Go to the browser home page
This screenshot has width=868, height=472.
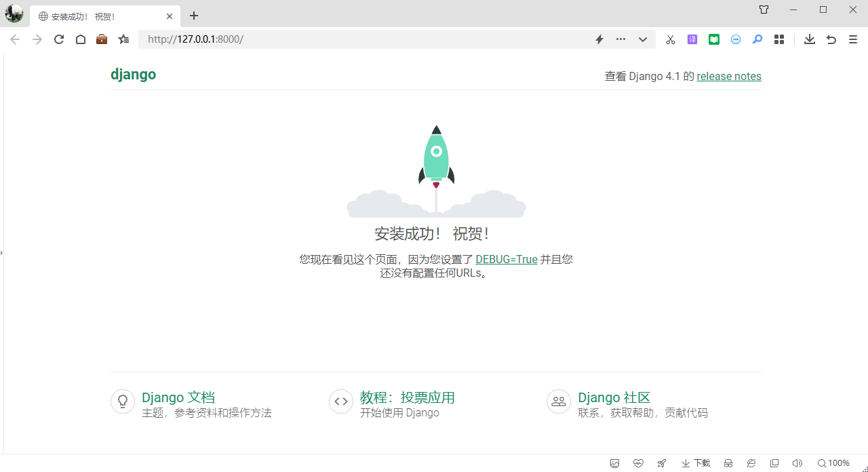(80, 39)
